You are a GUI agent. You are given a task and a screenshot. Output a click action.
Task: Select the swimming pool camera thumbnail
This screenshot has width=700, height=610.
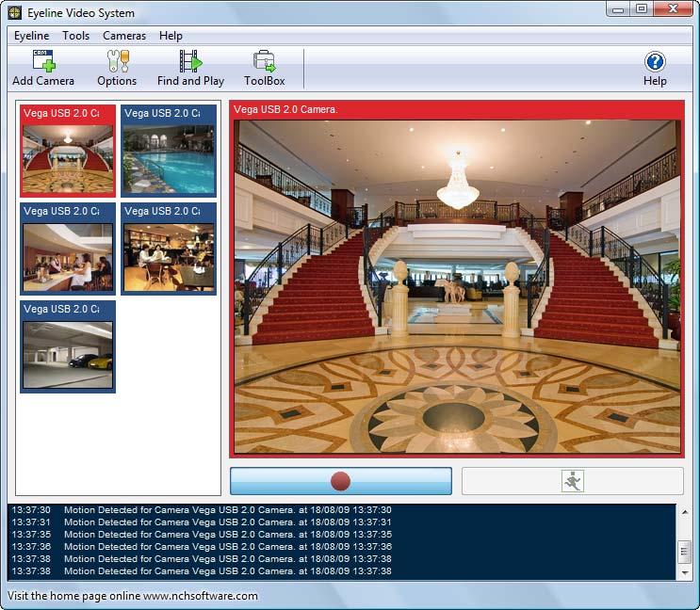coord(169,158)
